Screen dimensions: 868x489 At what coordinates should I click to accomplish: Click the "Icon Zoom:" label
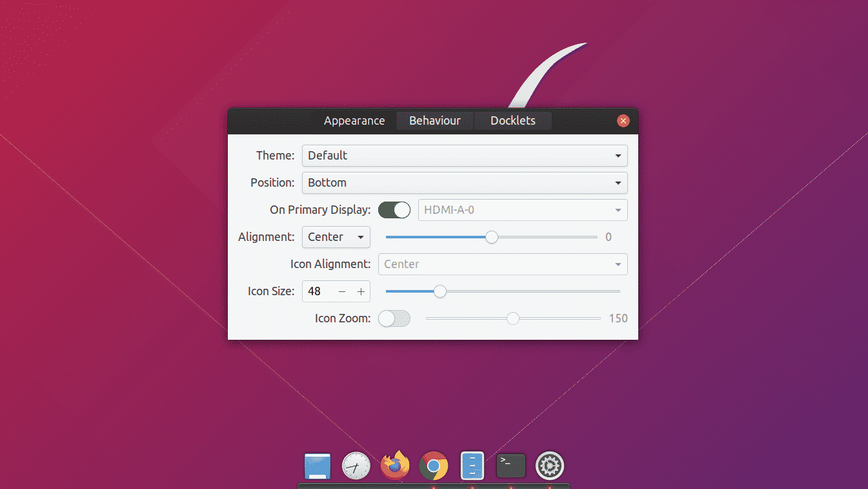[343, 318]
